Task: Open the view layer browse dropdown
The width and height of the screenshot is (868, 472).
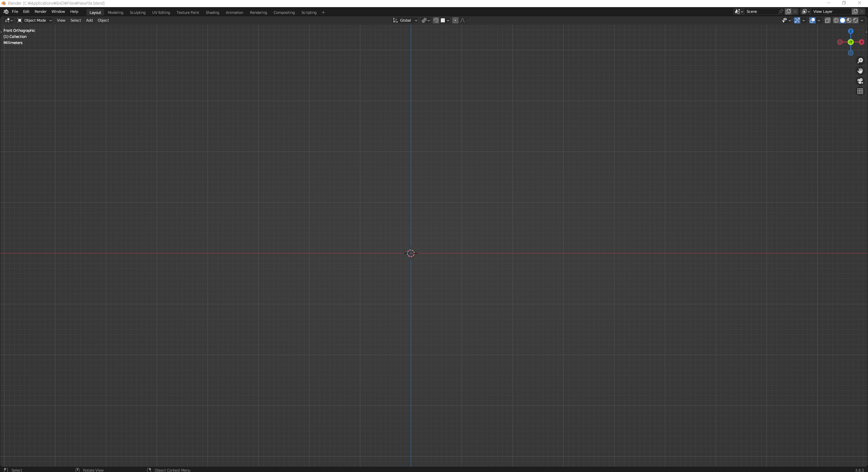Action: 806,12
